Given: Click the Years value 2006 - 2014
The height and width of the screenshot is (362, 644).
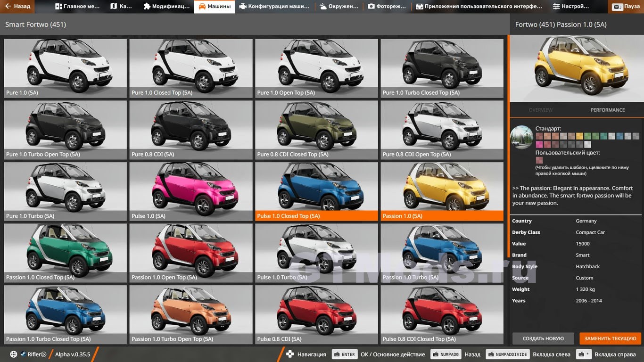Looking at the screenshot, I should (x=589, y=301).
